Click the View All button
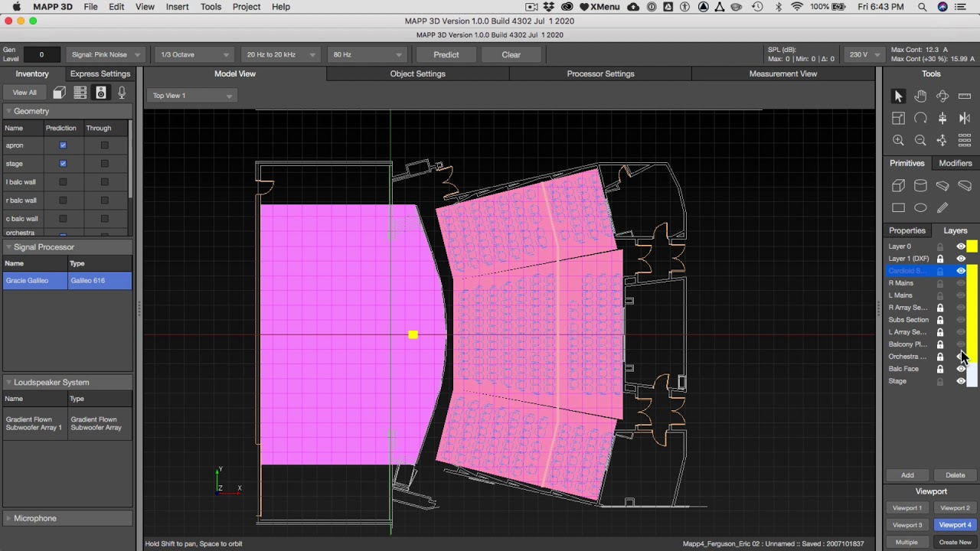 (x=24, y=93)
